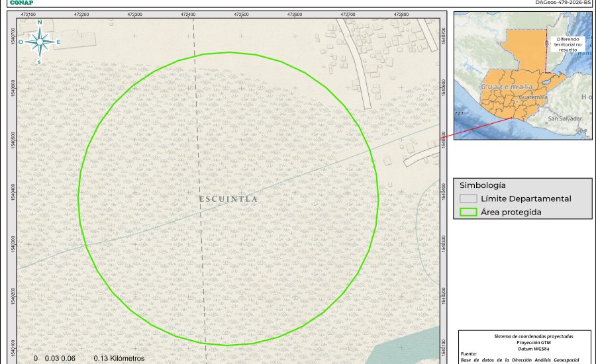596x364 pixels.
Task: Click the DAGeos-479-2026-BS document code
Action: (x=562, y=3)
